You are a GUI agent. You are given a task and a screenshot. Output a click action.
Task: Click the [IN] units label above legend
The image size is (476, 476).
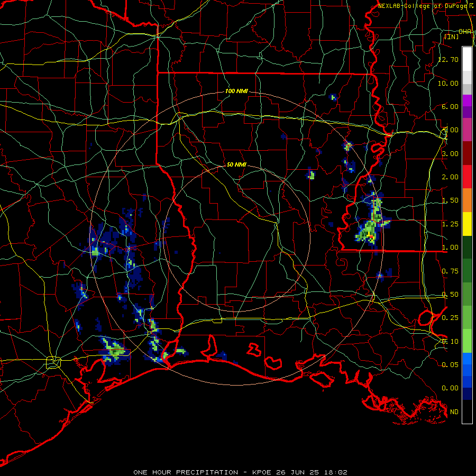pyautogui.click(x=452, y=36)
